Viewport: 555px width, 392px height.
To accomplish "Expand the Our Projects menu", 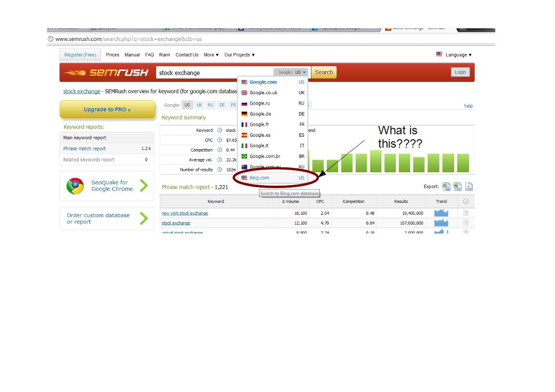I will click(240, 55).
